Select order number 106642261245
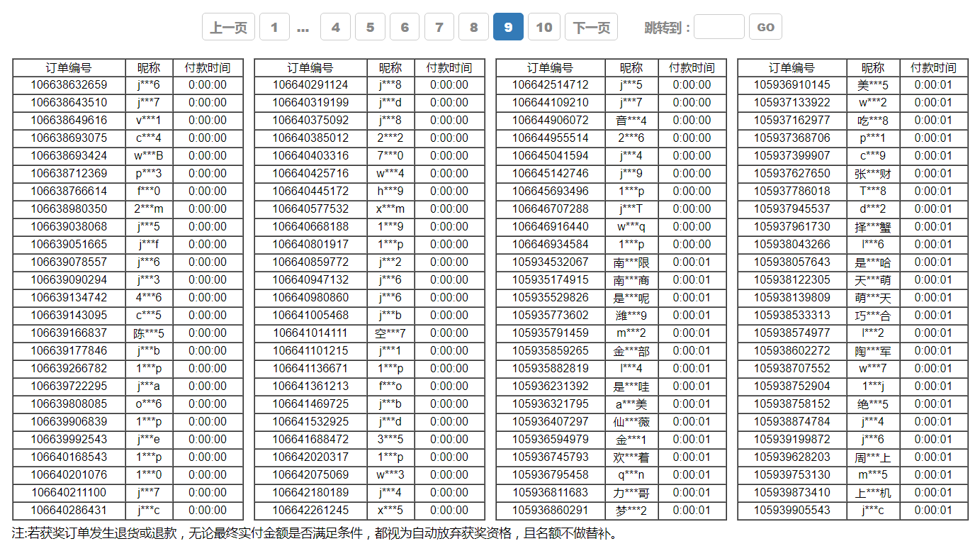The width and height of the screenshot is (980, 546). click(x=310, y=511)
